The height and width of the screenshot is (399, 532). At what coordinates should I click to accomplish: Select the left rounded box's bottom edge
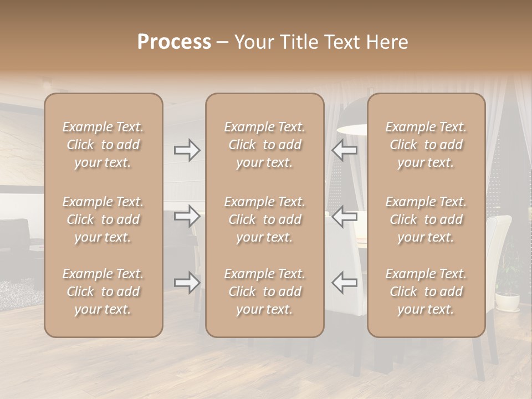coord(103,336)
